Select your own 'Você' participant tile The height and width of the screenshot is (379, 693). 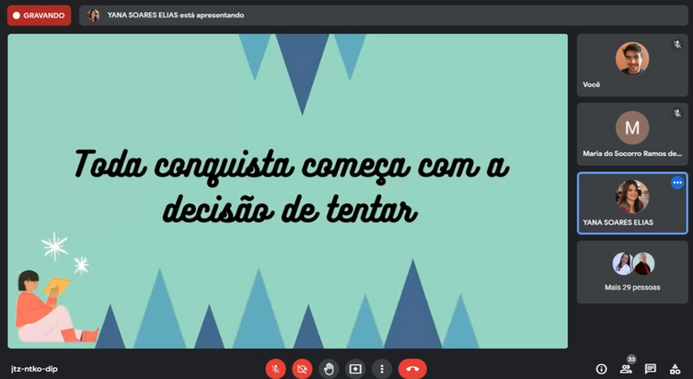632,65
